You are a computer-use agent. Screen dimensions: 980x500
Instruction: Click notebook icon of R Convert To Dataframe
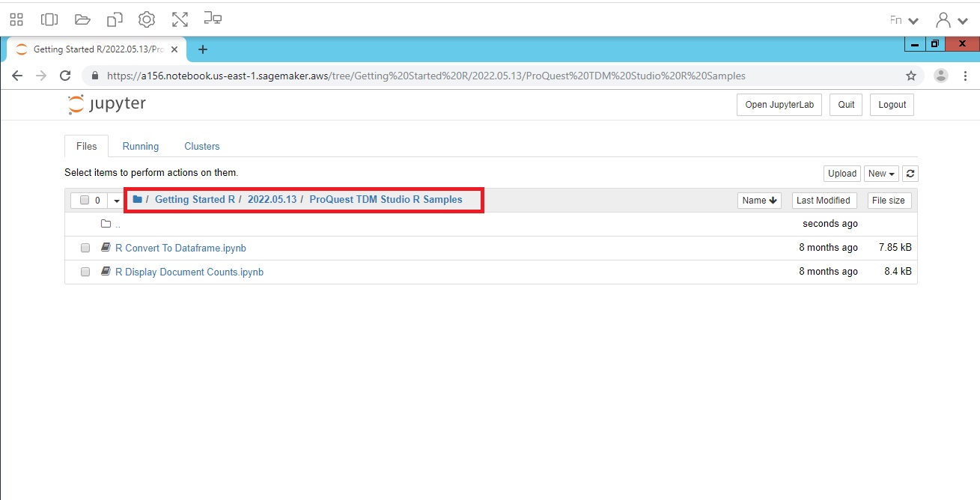tap(106, 248)
